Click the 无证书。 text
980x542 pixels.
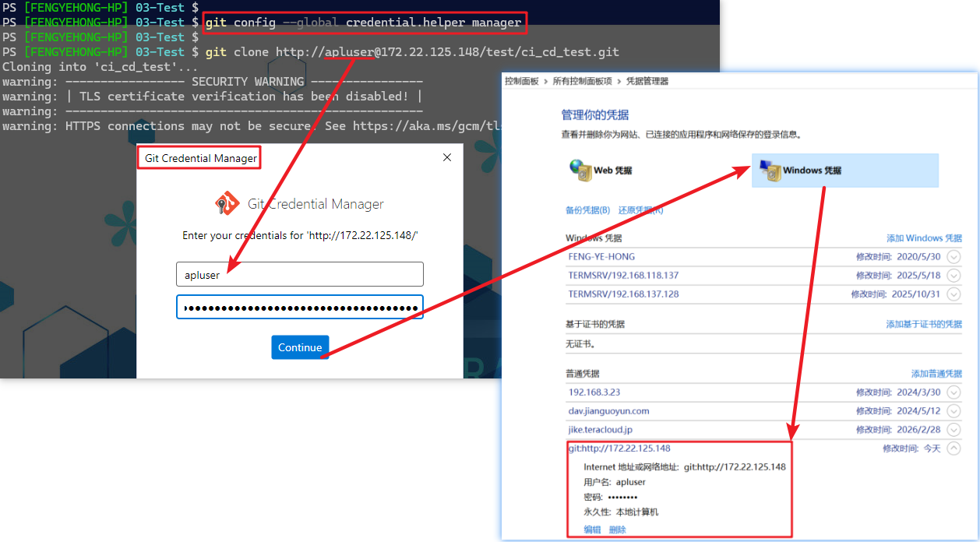tap(580, 343)
